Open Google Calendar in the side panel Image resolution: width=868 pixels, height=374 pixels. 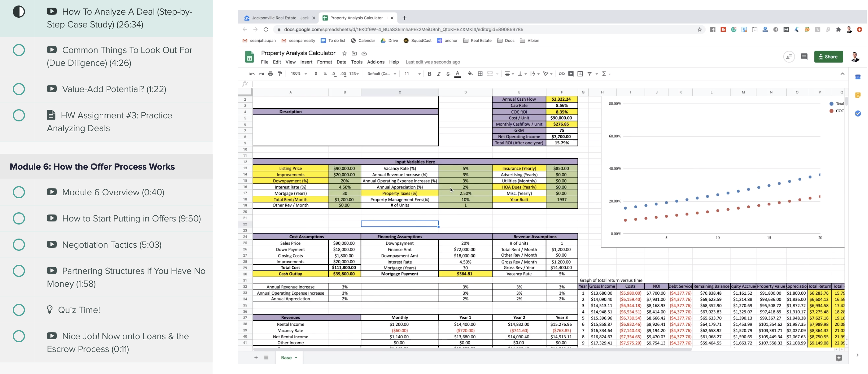[858, 77]
